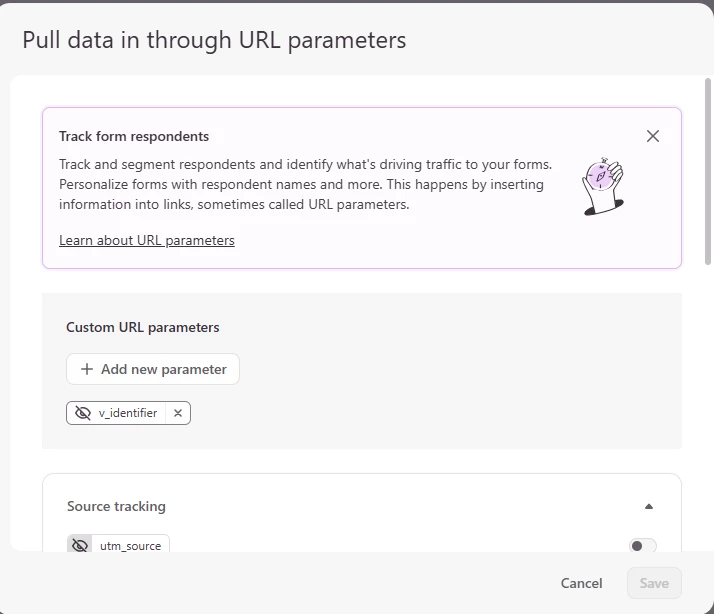Click the Add new parameter button label
The width and height of the screenshot is (714, 614).
[x=164, y=369]
